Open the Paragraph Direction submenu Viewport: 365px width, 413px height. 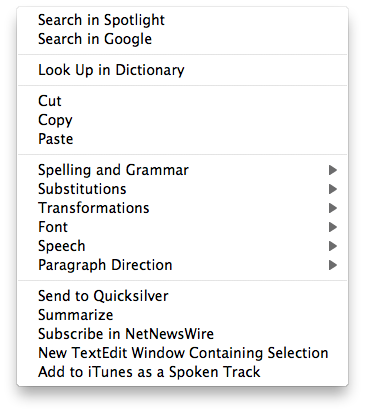tap(182, 265)
